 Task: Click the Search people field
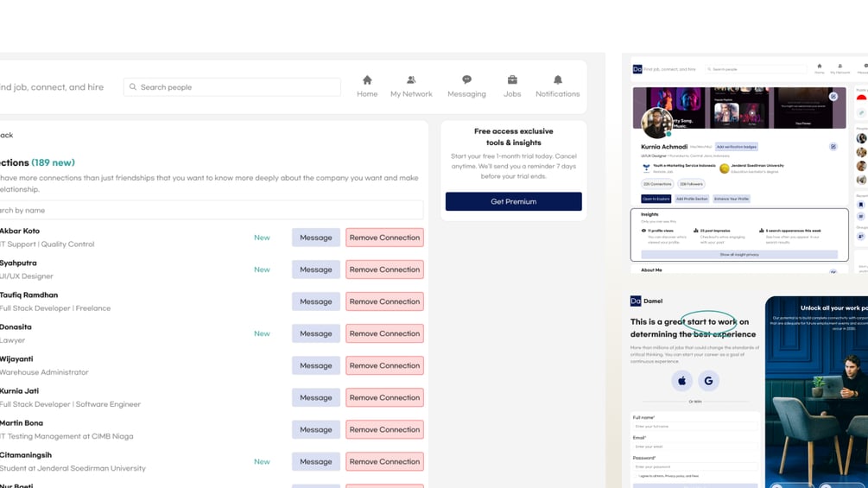click(x=232, y=87)
